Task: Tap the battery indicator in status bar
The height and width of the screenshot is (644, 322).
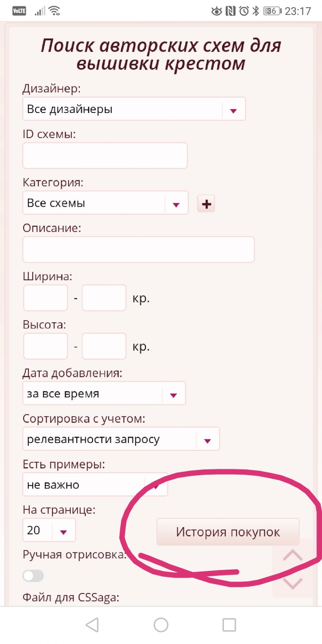Action: point(272,11)
